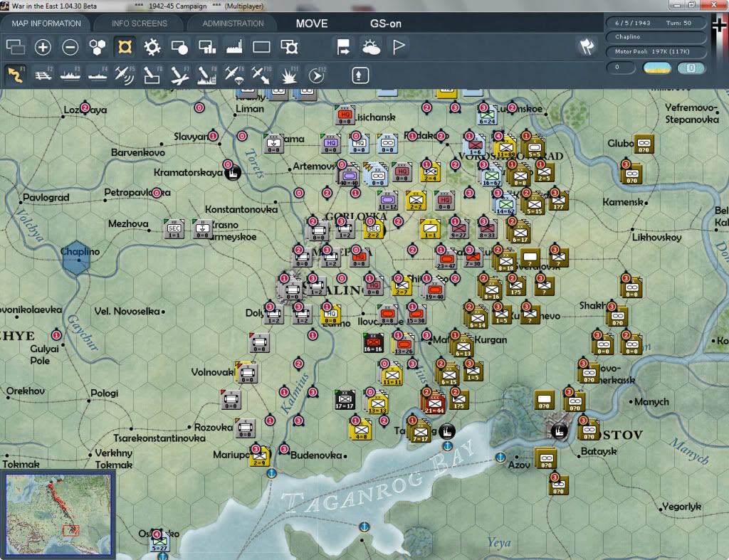Select the Bomb airfield mode (F7) icon
The height and width of the screenshot is (560, 729).
tap(179, 75)
